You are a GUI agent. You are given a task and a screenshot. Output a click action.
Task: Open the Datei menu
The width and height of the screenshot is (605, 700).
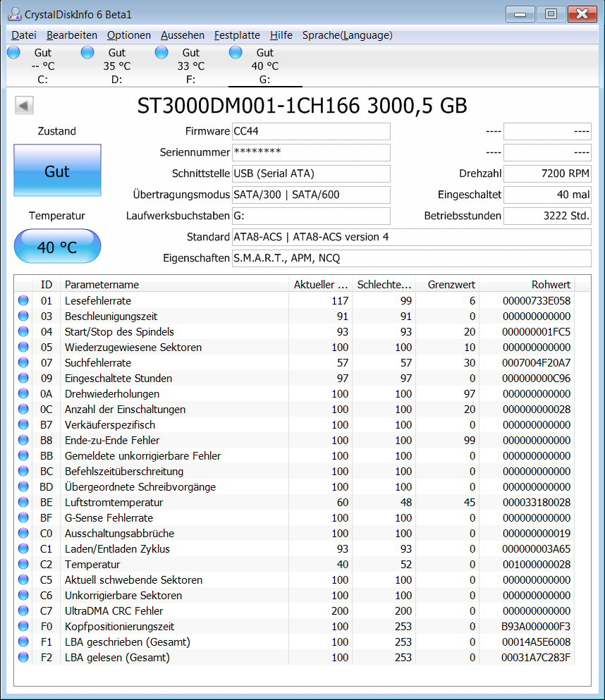(24, 35)
